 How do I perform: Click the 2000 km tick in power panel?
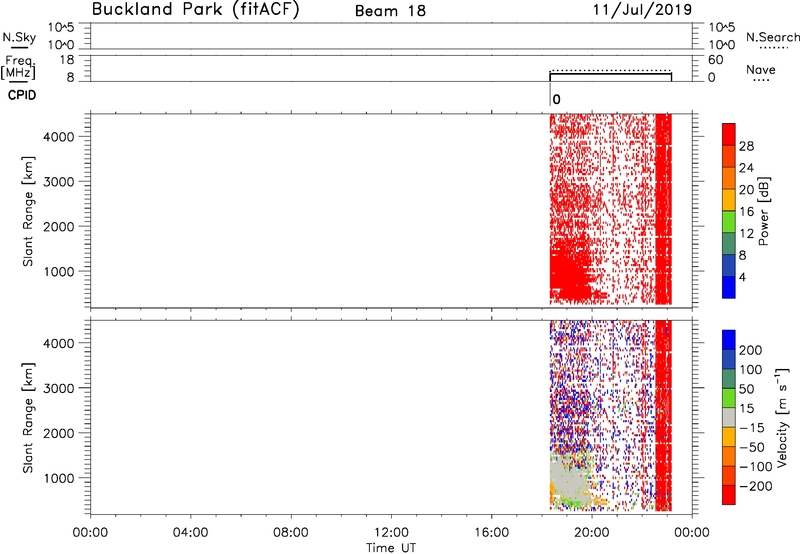(x=59, y=226)
